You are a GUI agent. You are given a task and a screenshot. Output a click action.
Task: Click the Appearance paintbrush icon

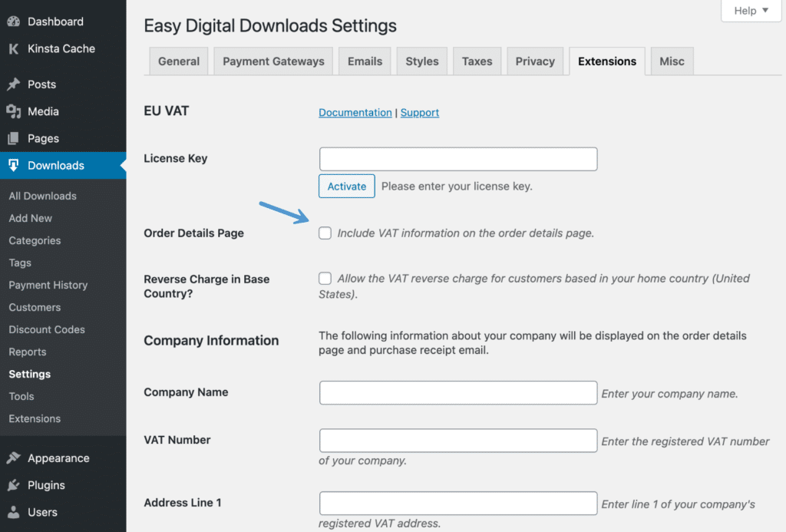tap(13, 458)
